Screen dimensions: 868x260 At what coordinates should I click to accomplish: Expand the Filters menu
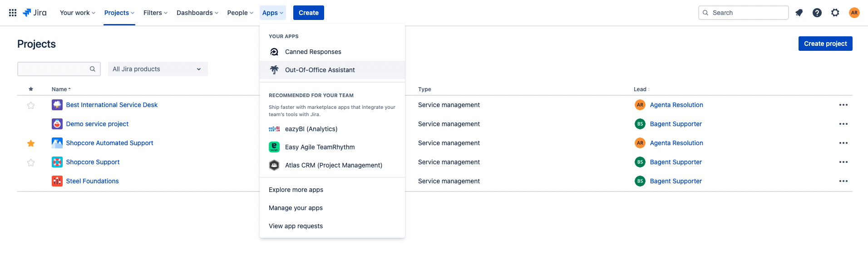pos(155,13)
